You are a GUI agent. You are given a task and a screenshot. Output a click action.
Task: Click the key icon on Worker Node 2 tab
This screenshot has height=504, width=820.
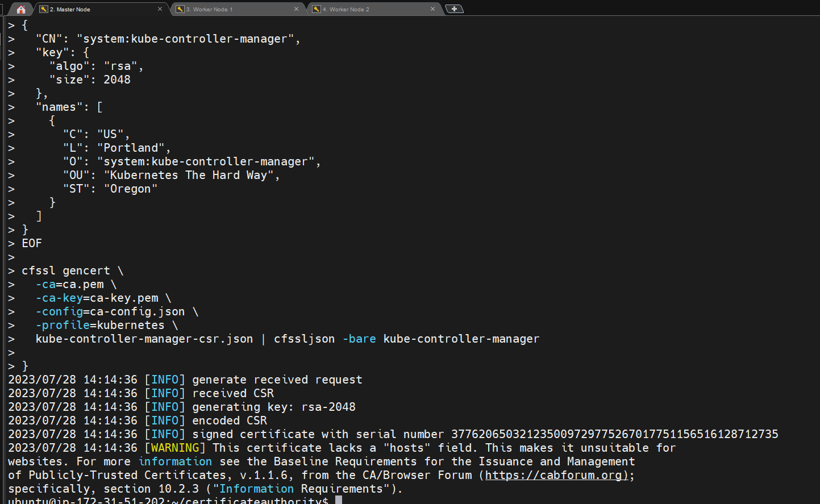(x=317, y=9)
